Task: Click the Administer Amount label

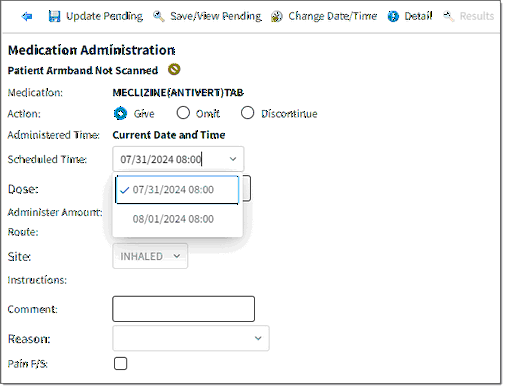Action: point(55,212)
